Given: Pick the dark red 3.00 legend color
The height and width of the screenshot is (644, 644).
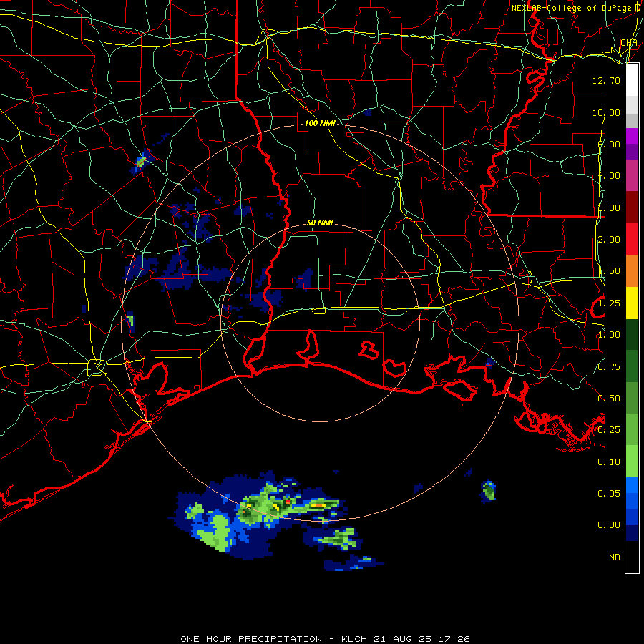Looking at the screenshot, I should point(632,208).
